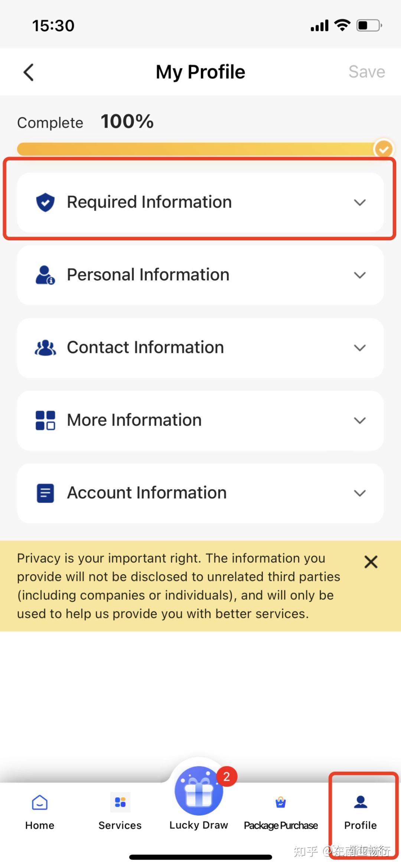
Task: Expand the More Information section arrow
Action: (x=360, y=420)
